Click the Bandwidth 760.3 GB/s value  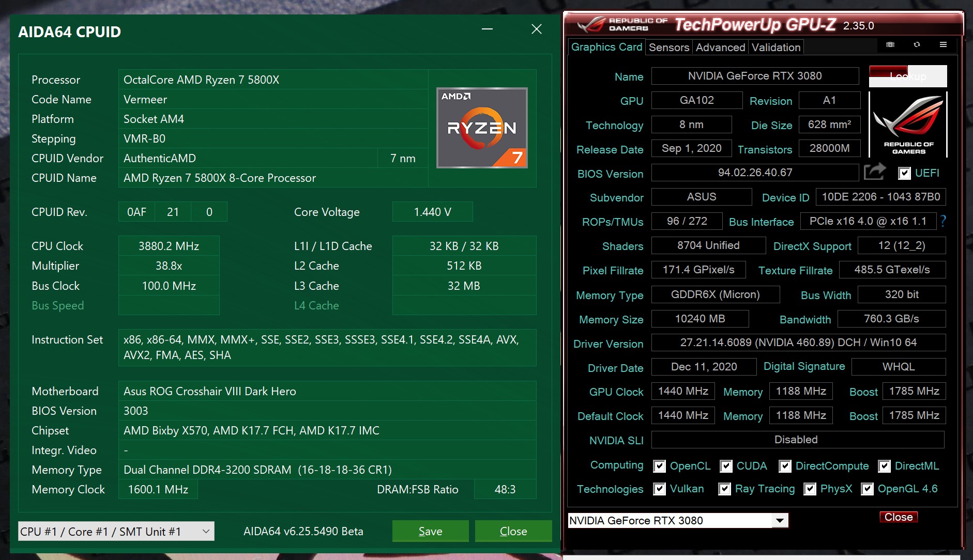(x=891, y=319)
